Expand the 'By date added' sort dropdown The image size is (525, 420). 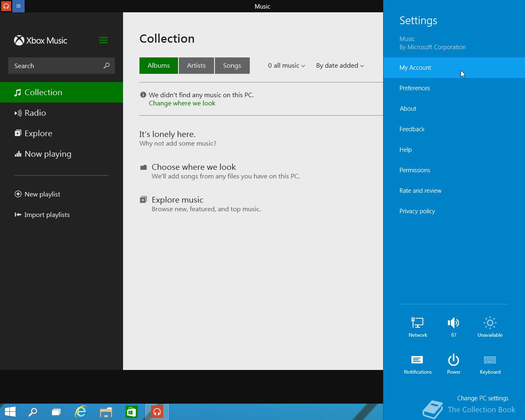click(x=340, y=66)
